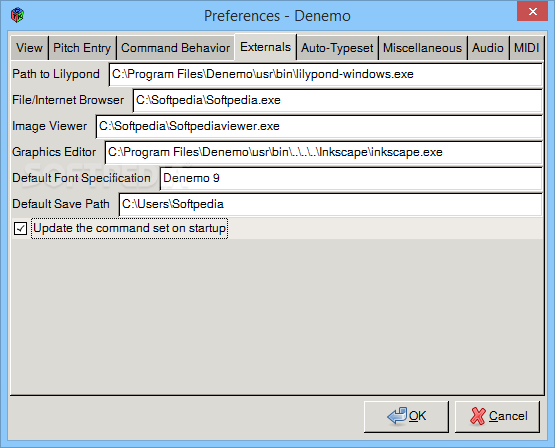Close the Preferences window
This screenshot has width=555, height=448.
pyautogui.click(x=532, y=12)
